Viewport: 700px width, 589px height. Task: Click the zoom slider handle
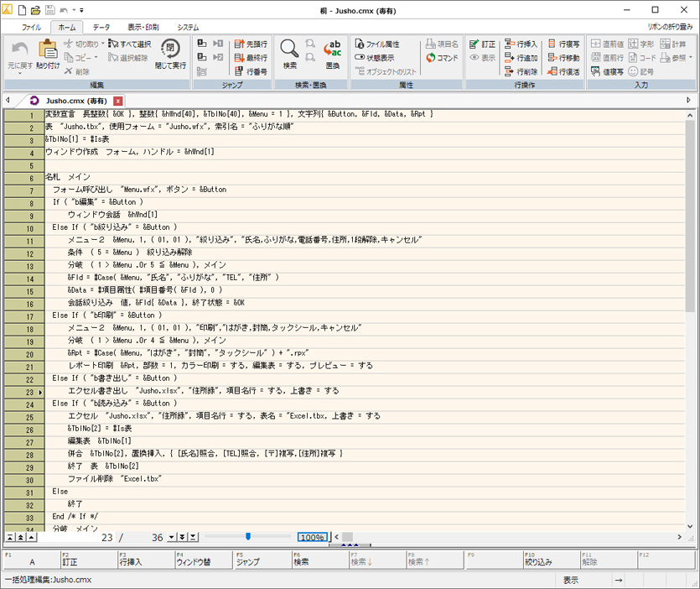click(248, 537)
